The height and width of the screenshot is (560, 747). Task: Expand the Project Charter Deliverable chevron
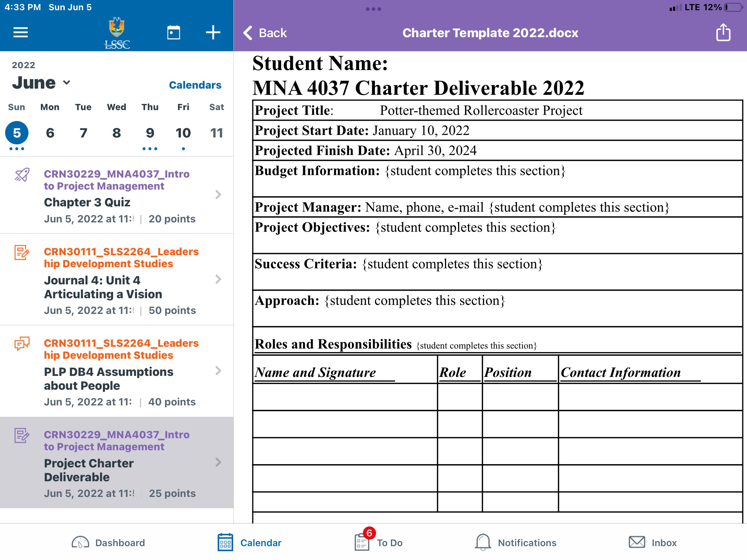[x=218, y=462]
